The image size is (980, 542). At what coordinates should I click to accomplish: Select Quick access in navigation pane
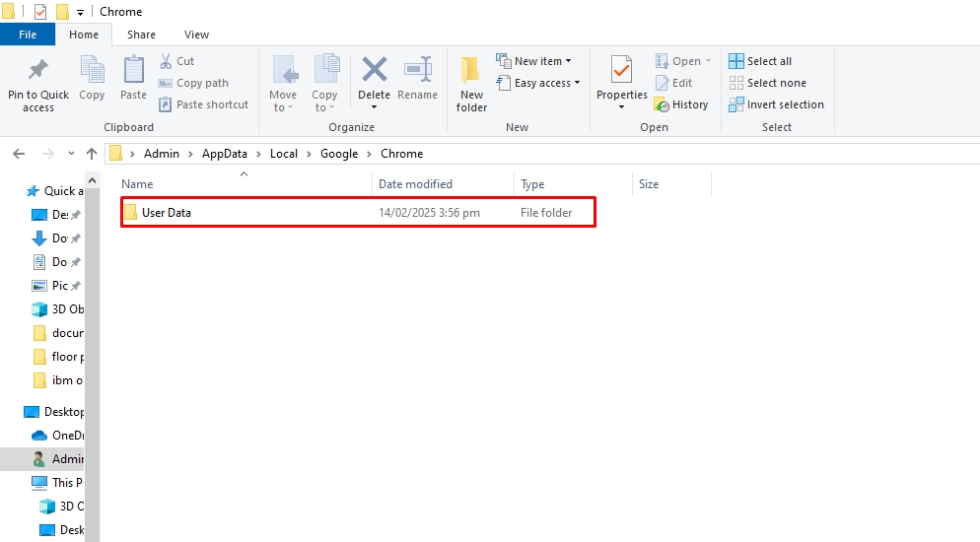coord(54,191)
